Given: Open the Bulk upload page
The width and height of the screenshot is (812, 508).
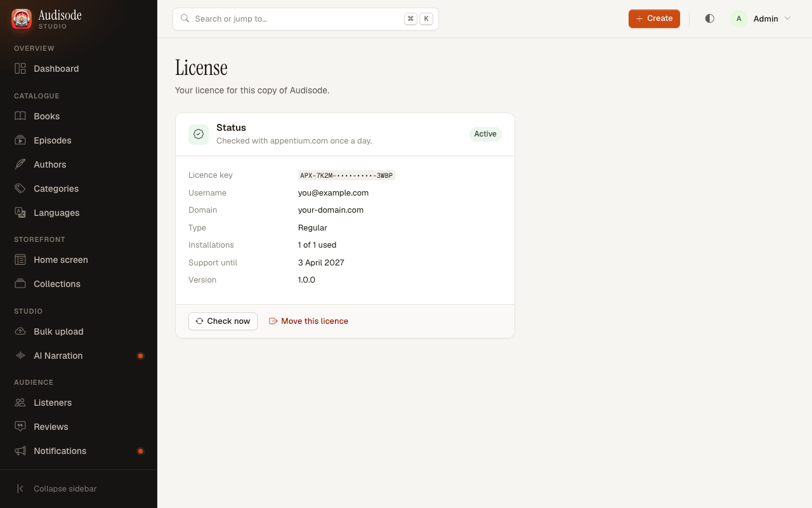Looking at the screenshot, I should click(x=79, y=331).
